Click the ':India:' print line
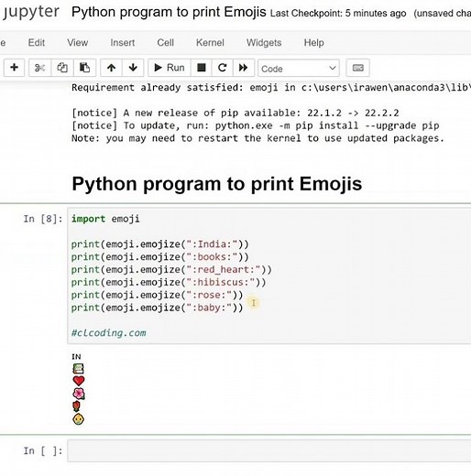Image resolution: width=471 pixels, height=476 pixels. point(160,244)
